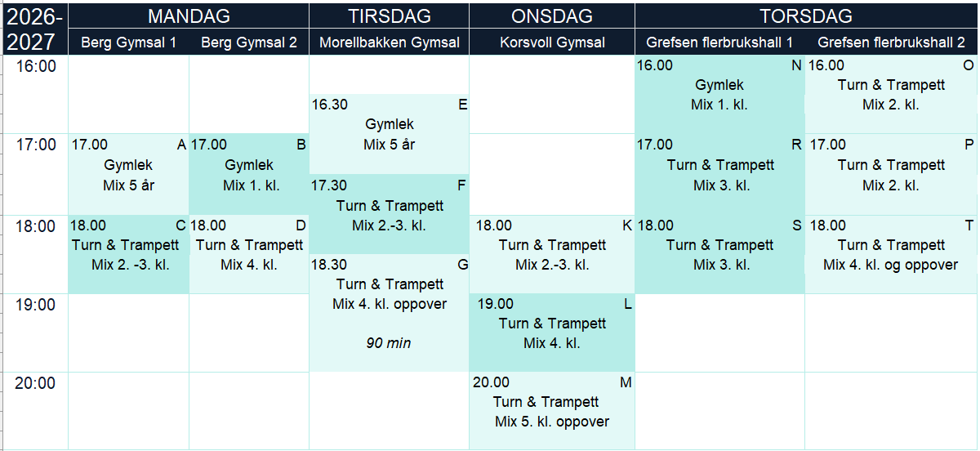Click class B Gymlek Mix 1. kl.
Image resolution: width=980 pixels, height=451 pixels.
(249, 174)
